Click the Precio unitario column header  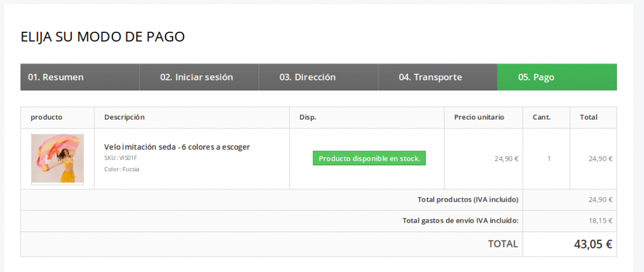coord(479,117)
